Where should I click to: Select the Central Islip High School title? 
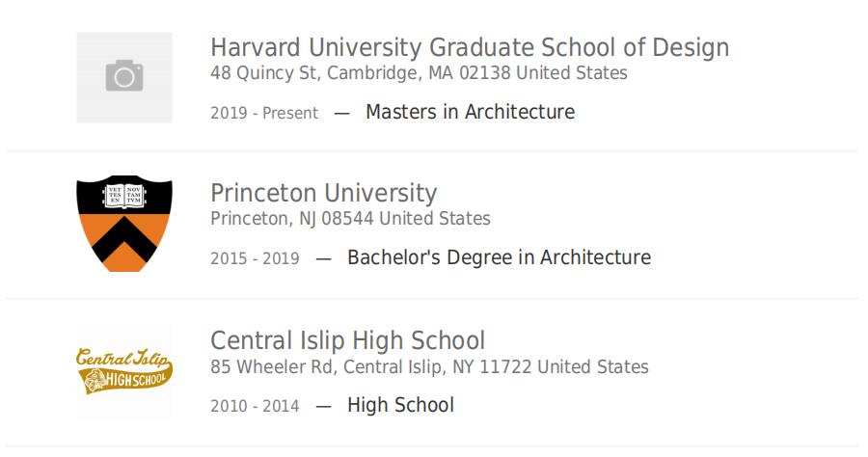point(347,340)
